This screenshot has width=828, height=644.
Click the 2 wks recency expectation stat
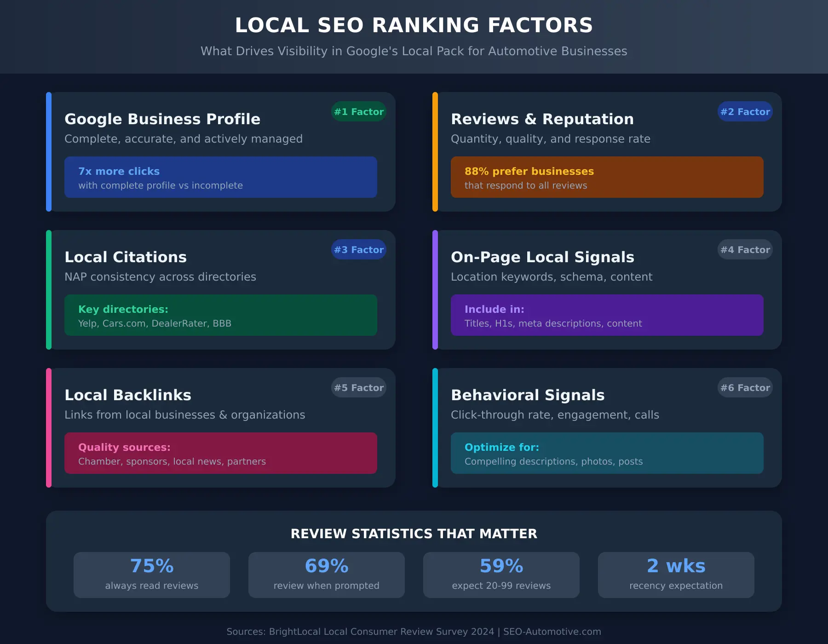click(x=676, y=575)
